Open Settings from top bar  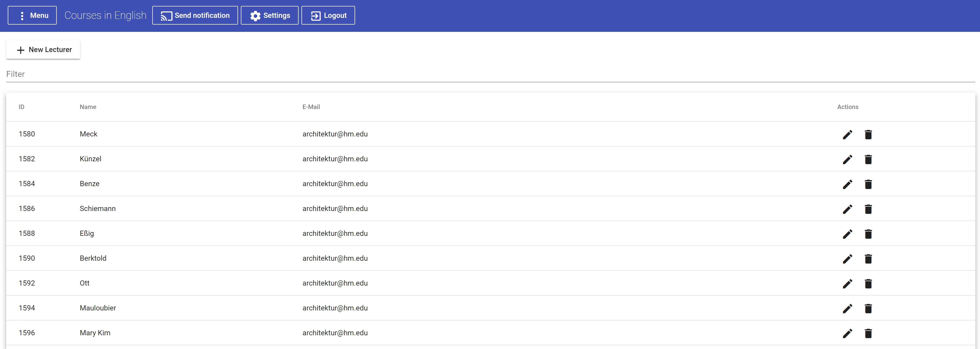(x=269, y=15)
